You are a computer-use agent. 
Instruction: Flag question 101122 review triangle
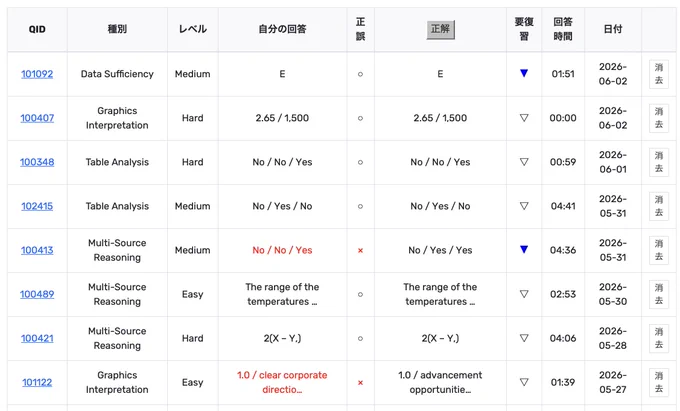524,382
